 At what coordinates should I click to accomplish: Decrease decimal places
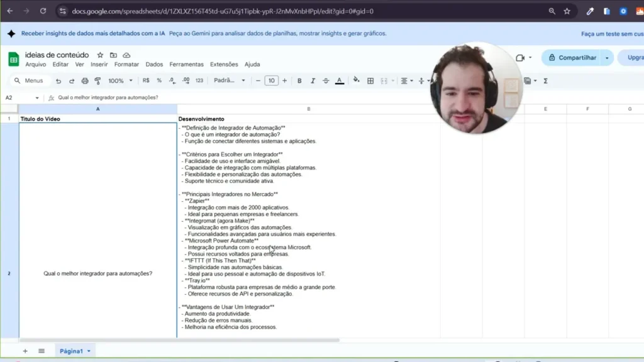tap(171, 81)
